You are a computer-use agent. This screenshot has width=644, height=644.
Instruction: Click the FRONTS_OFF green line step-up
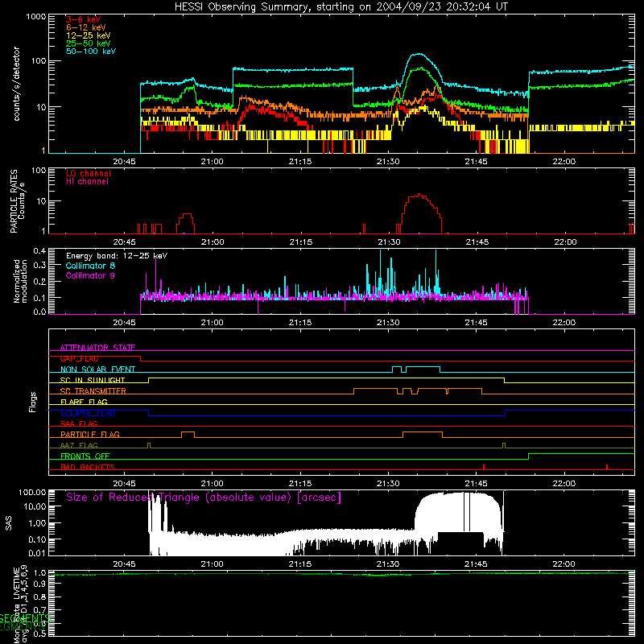point(529,456)
